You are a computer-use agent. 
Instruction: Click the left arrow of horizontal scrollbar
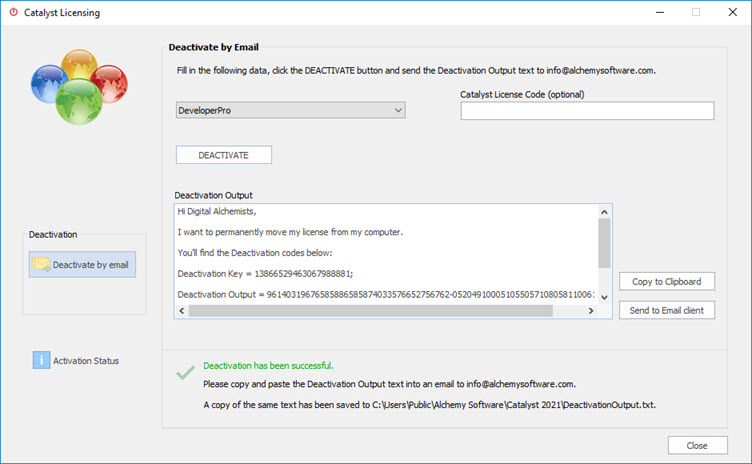click(182, 311)
